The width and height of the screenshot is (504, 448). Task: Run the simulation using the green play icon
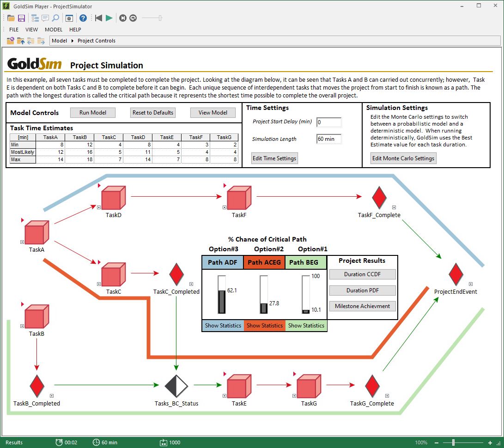(x=108, y=18)
